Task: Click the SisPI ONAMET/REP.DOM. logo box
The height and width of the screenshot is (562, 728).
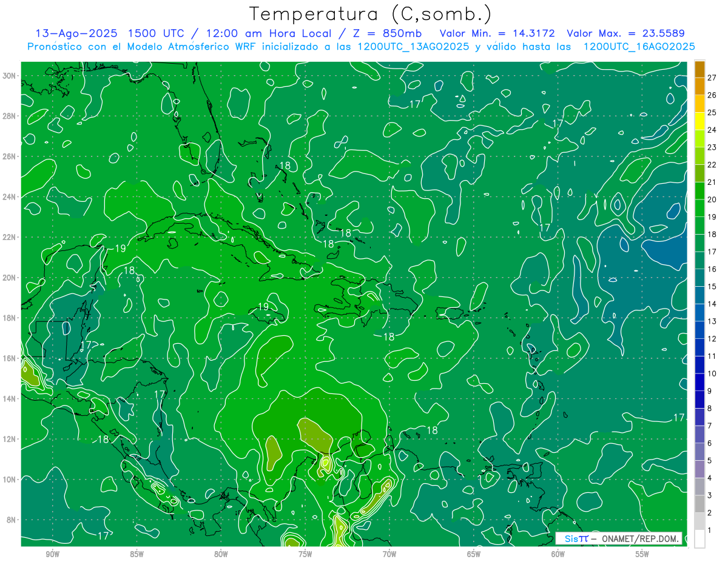Action: pos(619,538)
